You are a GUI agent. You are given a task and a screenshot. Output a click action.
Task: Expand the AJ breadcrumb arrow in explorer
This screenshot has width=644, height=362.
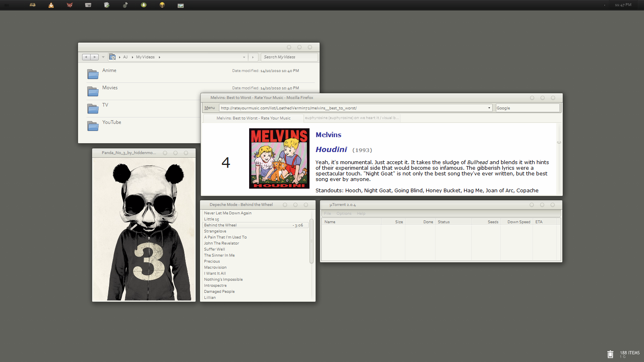(120, 57)
